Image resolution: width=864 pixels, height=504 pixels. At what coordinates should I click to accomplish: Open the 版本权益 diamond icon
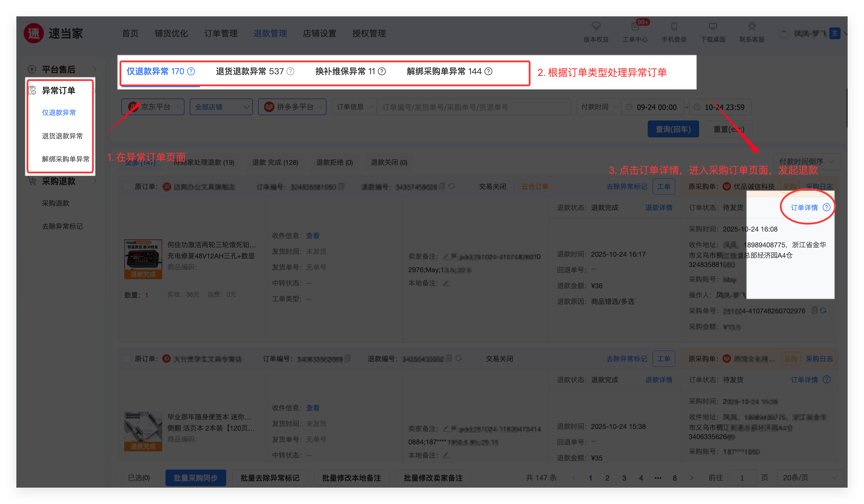596,26
